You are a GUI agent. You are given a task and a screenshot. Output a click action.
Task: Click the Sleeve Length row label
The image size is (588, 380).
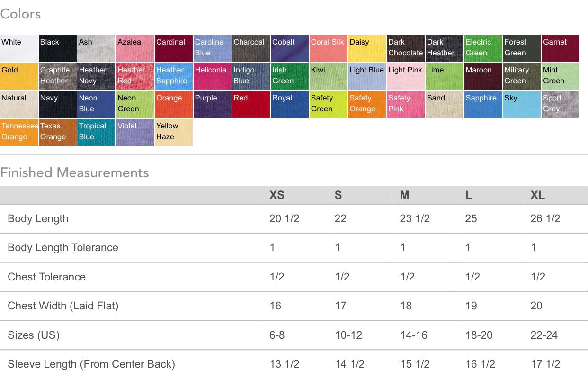(91, 364)
